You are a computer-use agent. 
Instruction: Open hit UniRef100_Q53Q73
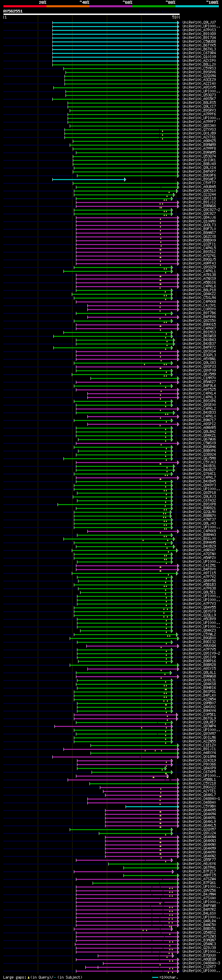(x=199, y=95)
